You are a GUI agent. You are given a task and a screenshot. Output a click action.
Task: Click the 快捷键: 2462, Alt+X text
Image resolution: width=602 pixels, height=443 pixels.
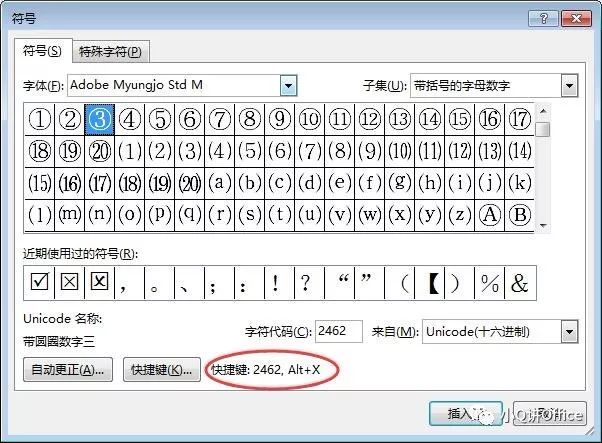pyautogui.click(x=266, y=370)
